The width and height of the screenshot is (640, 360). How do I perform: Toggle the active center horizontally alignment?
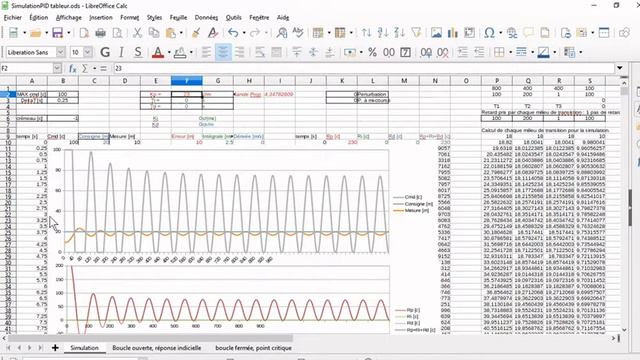point(223,52)
